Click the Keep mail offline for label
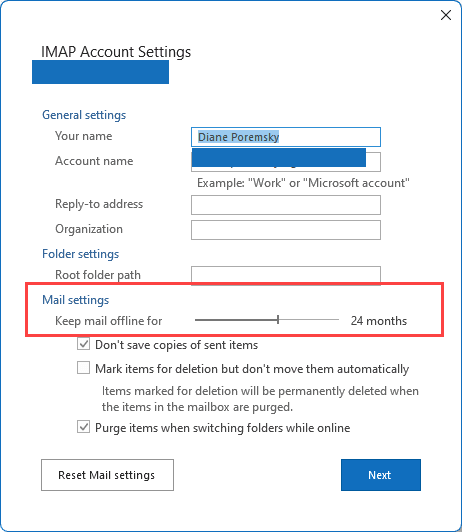Screen dimensions: 462x532 point(109,321)
